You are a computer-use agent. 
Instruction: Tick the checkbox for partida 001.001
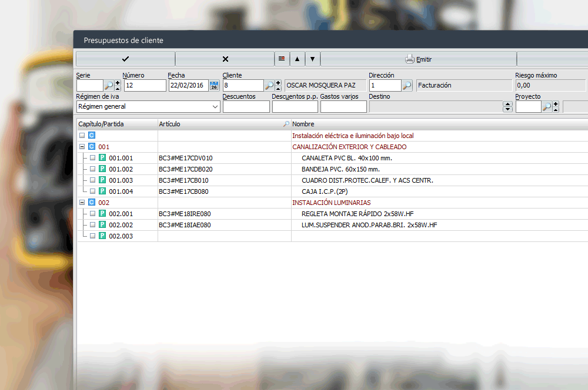tap(92, 158)
